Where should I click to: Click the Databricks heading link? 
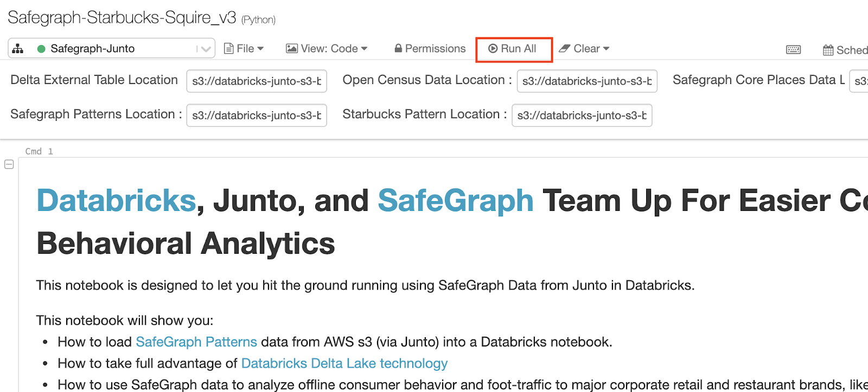(x=116, y=201)
